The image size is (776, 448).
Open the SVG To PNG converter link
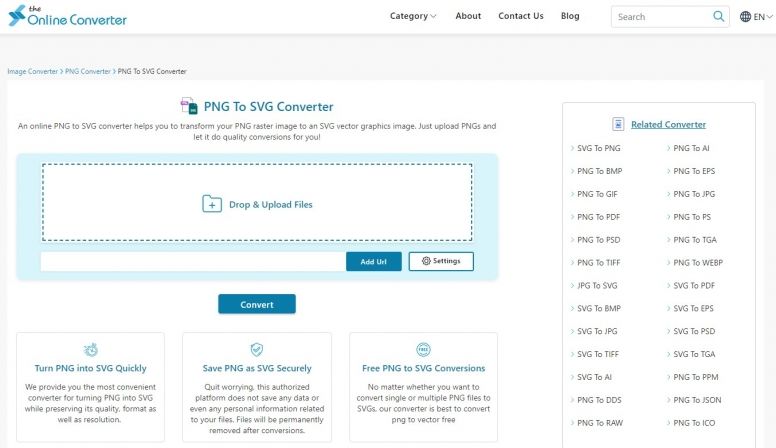[598, 148]
